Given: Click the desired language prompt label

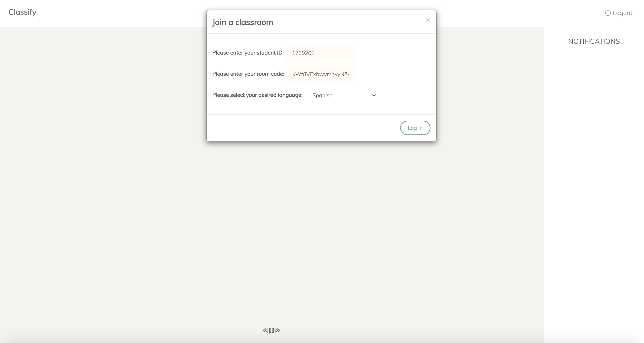Looking at the screenshot, I should (x=257, y=95).
